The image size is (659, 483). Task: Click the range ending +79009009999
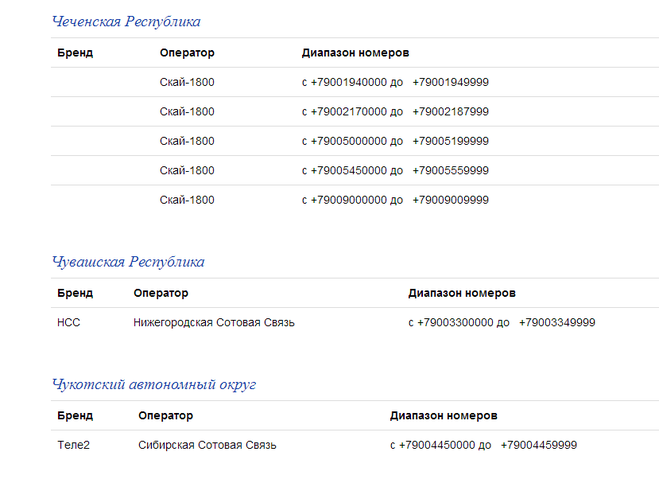click(x=395, y=200)
